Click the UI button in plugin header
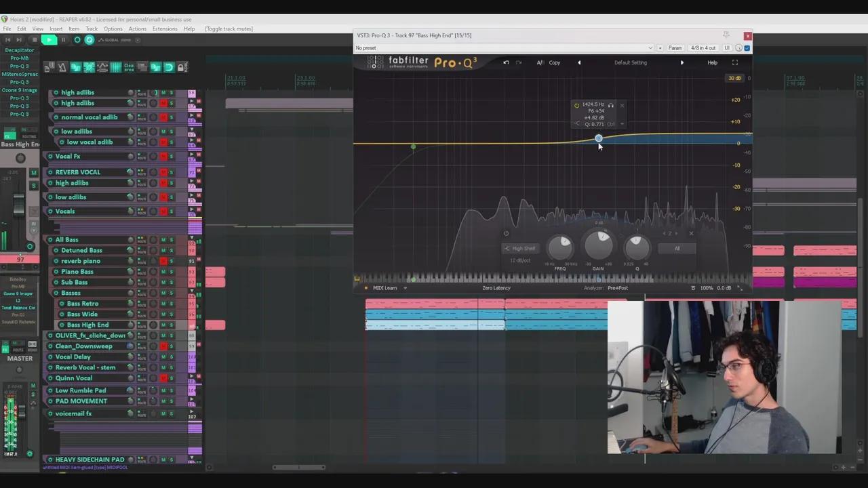 (727, 48)
